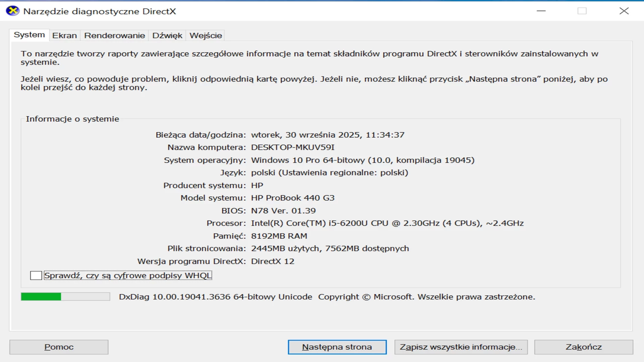Click the Informacje o systemie group label
Viewport: 644px width, 362px height.
pyautogui.click(x=72, y=119)
